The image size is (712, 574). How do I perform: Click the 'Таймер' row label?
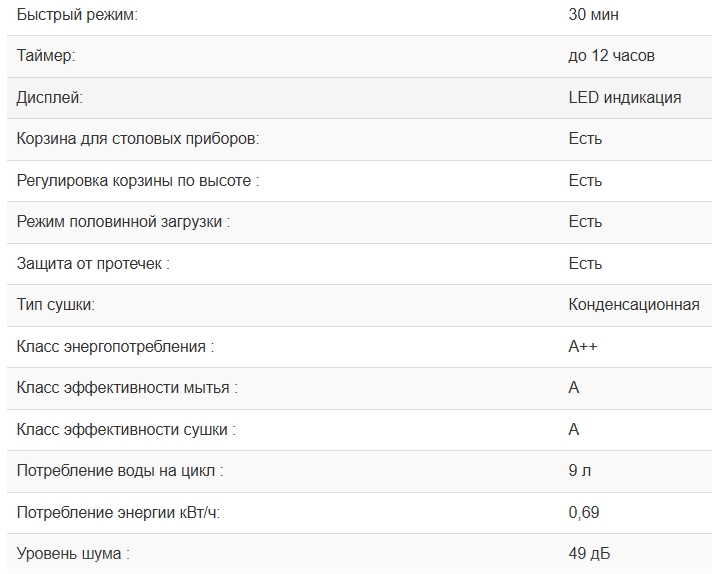tap(46, 56)
